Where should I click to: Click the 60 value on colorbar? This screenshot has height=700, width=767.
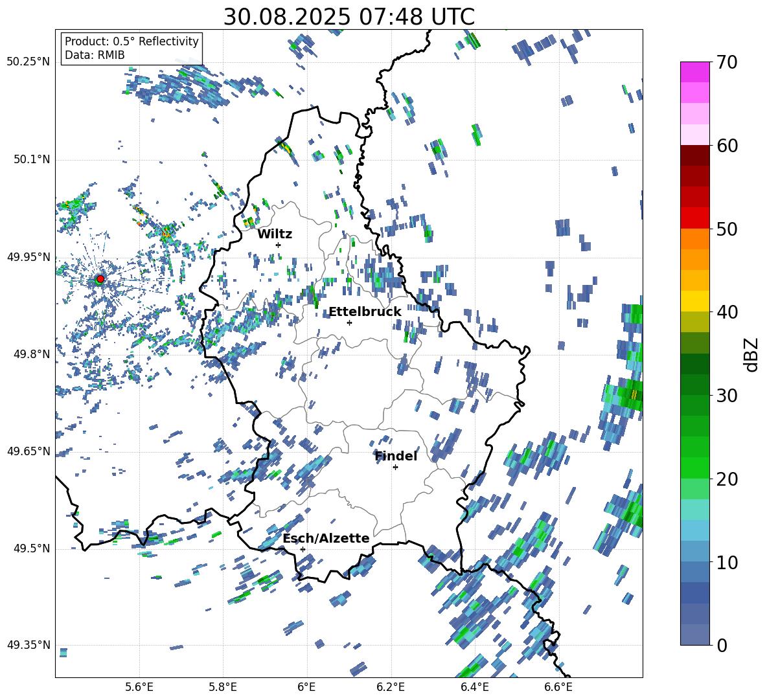tap(727, 146)
